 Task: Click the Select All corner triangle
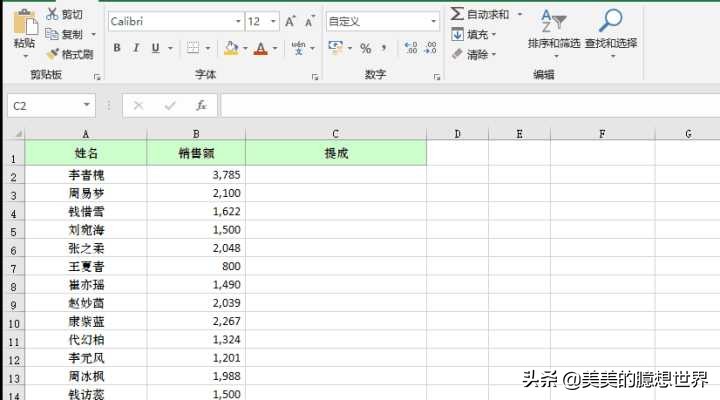click(18, 134)
